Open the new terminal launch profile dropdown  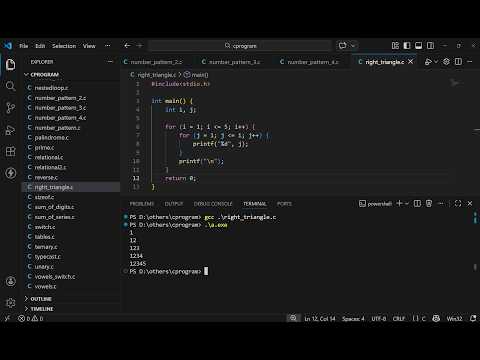(x=407, y=203)
